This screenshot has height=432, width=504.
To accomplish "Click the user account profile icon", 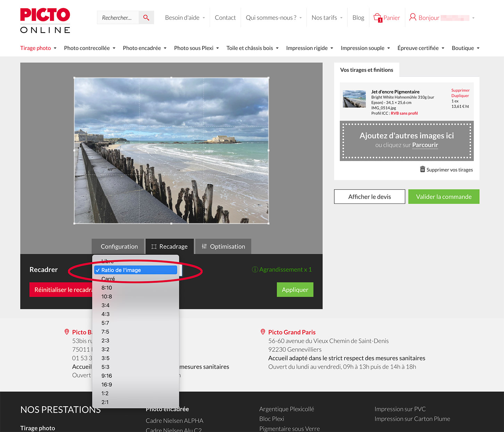I will [x=412, y=17].
